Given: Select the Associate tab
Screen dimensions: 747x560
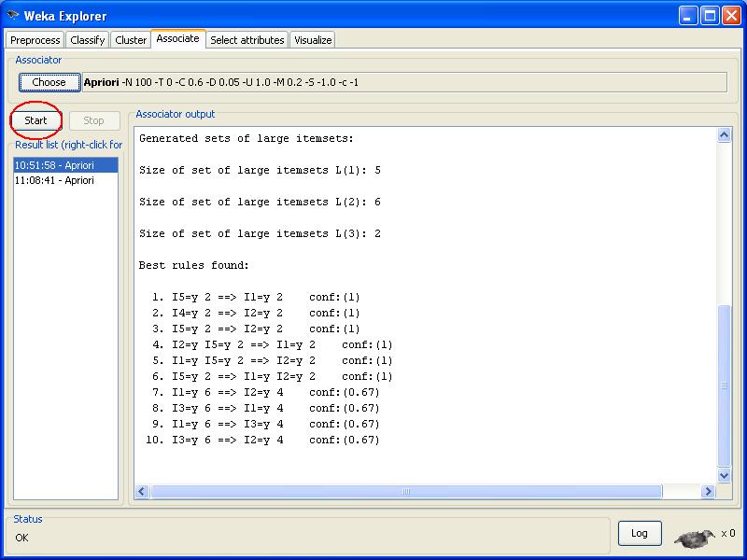Looking at the screenshot, I should pyautogui.click(x=177, y=39).
